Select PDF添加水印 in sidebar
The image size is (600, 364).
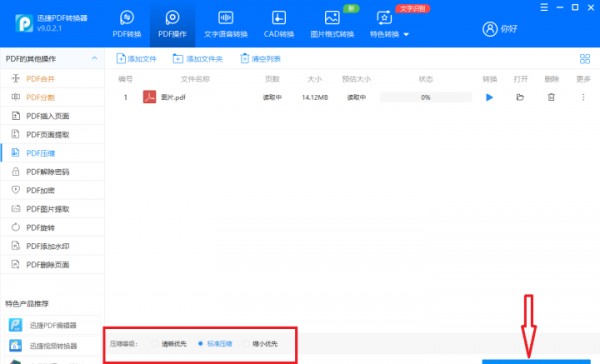coord(52,246)
